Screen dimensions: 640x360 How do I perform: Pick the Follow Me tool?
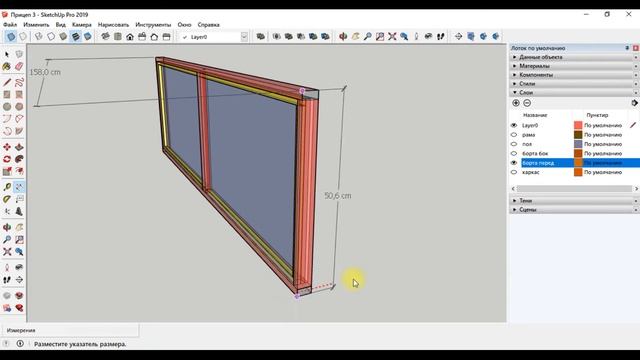pos(19,159)
